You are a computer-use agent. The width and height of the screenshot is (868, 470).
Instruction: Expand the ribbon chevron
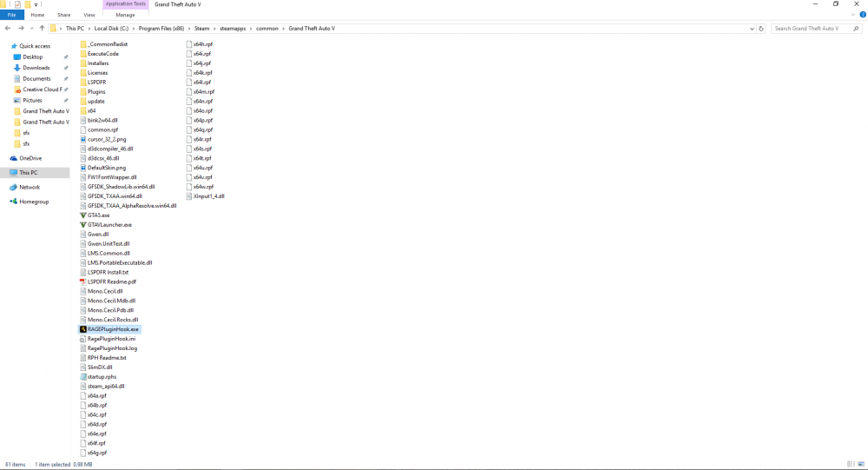point(853,15)
